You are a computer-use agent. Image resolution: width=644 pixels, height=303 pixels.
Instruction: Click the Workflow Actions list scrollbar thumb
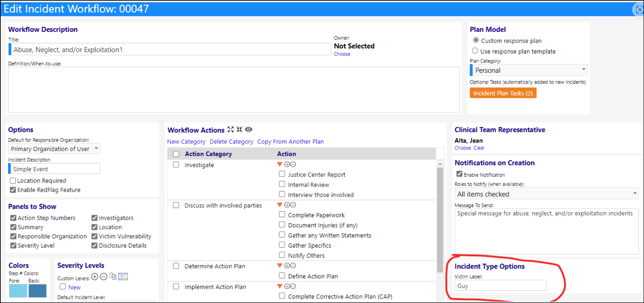(x=440, y=220)
